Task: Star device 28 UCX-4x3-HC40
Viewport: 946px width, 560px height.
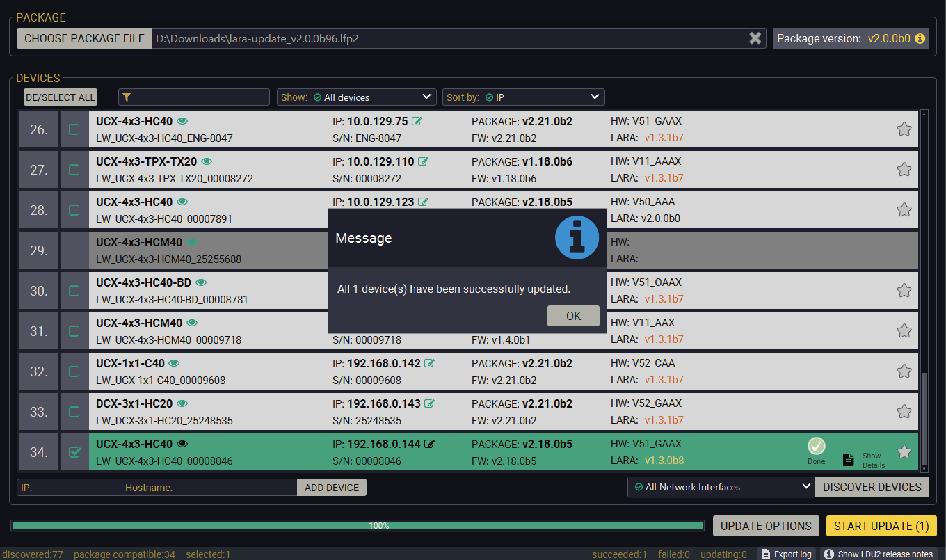Action: pyautogui.click(x=904, y=209)
